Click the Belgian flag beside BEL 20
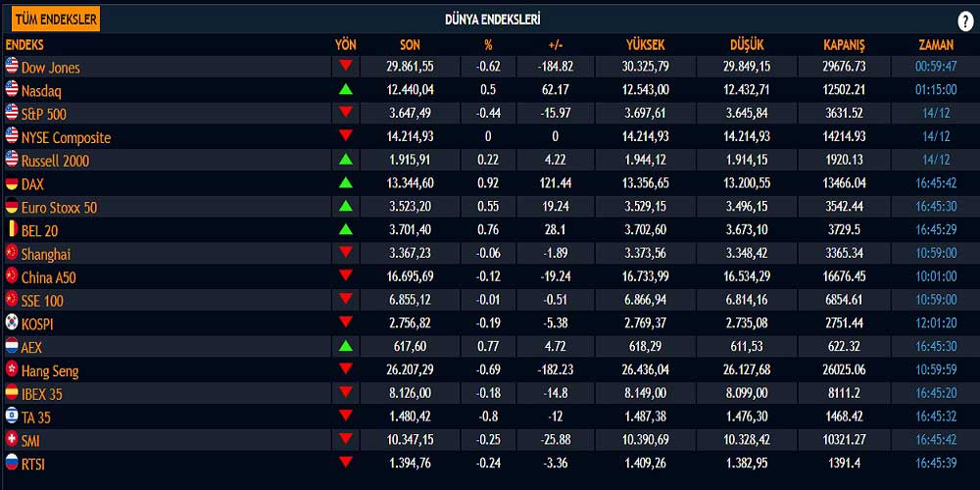 point(11,228)
